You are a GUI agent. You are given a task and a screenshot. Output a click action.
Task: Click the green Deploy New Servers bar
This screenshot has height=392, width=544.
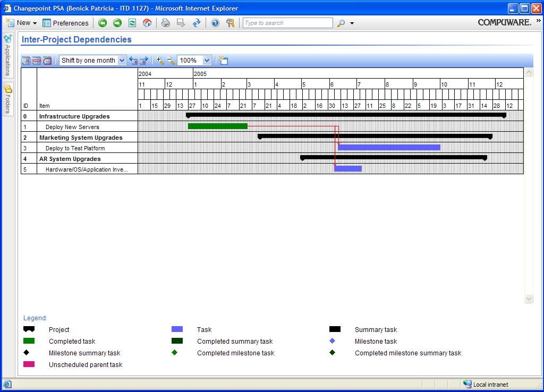coord(217,126)
